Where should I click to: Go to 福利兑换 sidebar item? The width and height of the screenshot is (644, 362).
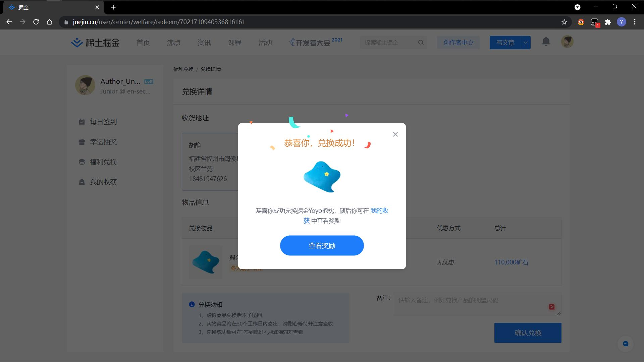click(x=103, y=162)
